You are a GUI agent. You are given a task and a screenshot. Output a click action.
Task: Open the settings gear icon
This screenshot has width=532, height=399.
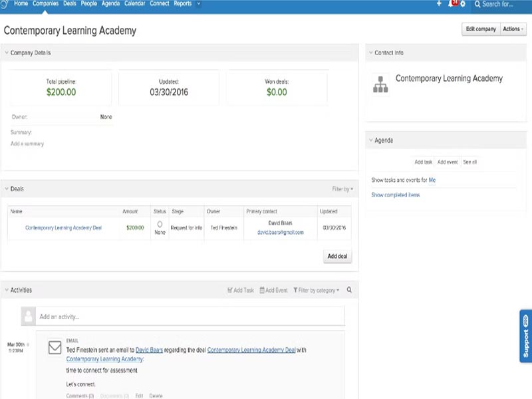tap(463, 4)
